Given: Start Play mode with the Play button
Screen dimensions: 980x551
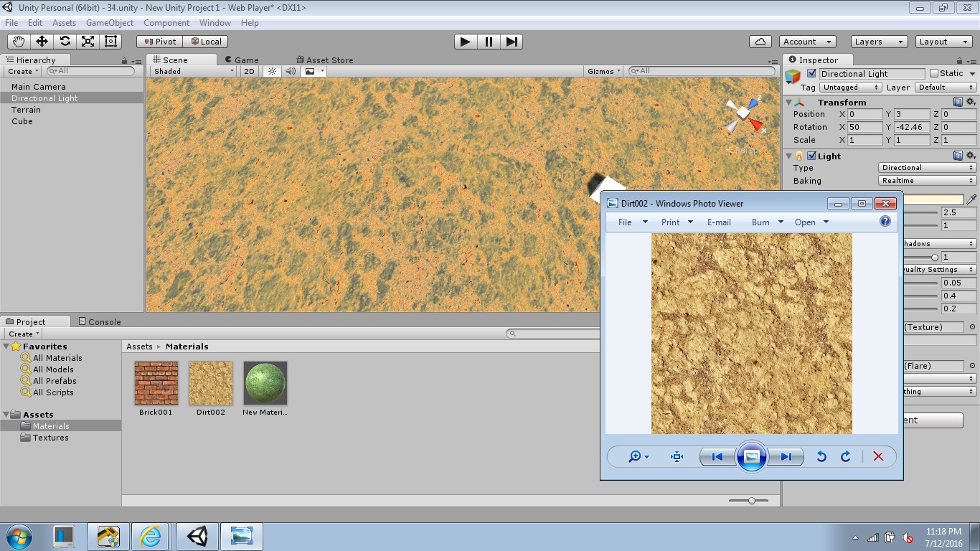Looking at the screenshot, I should 466,42.
